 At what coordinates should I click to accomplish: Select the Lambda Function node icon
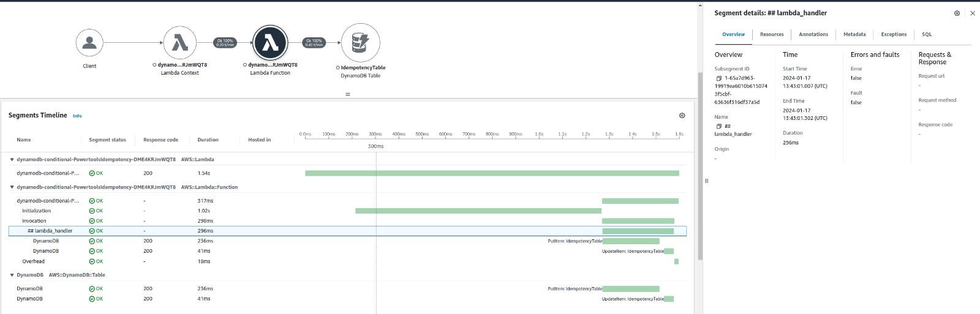coord(270,43)
